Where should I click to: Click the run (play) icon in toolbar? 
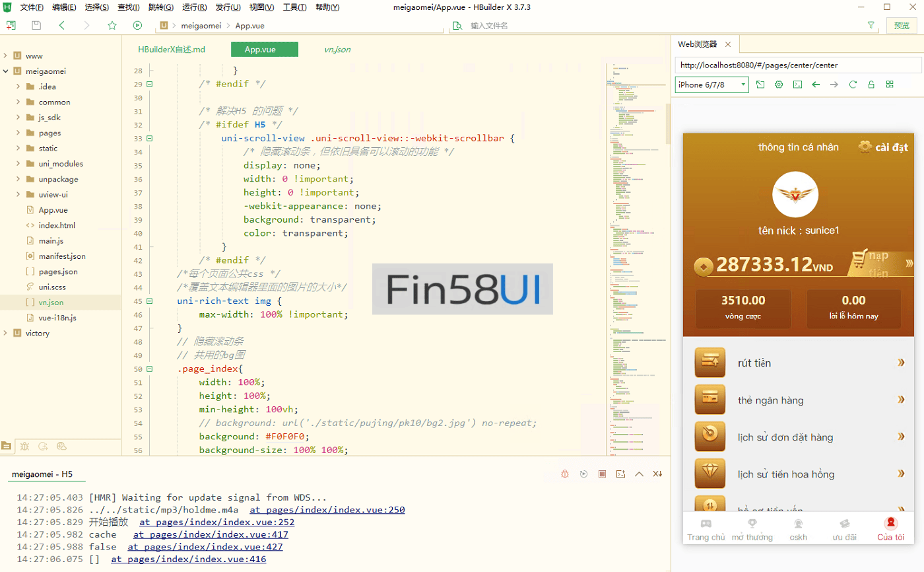coord(137,25)
